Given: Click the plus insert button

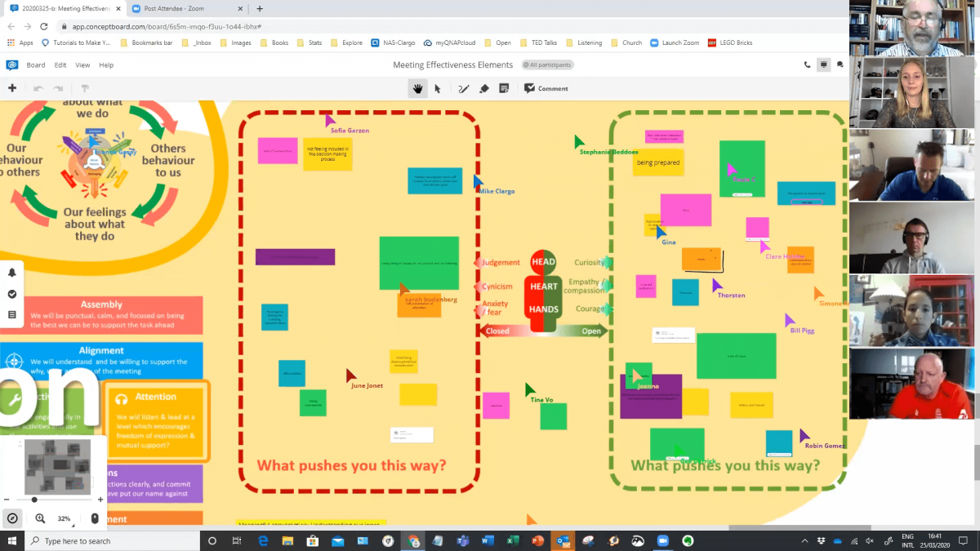Looking at the screenshot, I should 12,88.
